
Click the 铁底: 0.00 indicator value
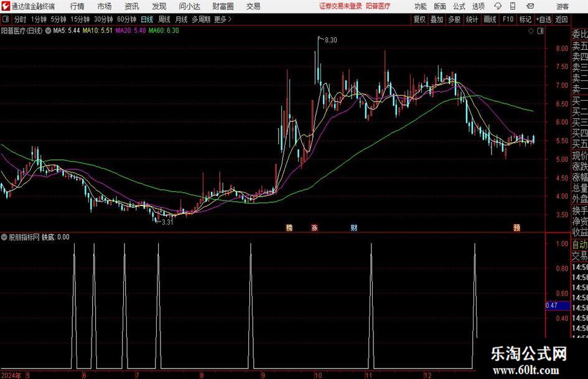coord(55,237)
